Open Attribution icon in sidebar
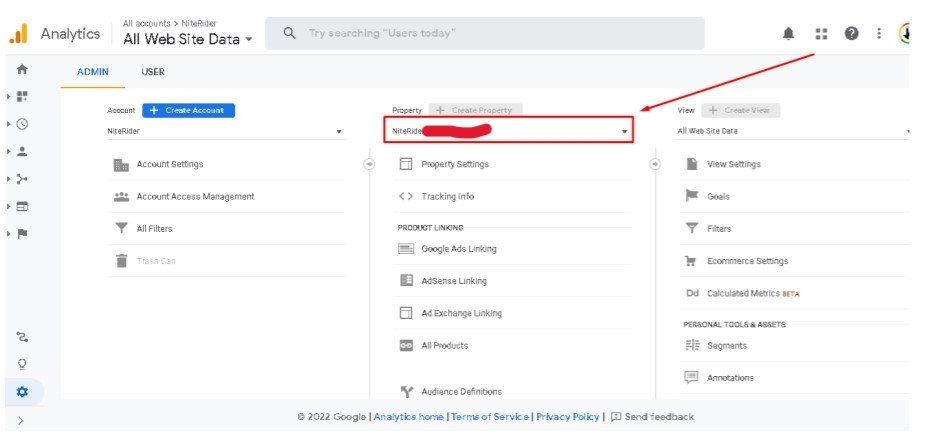The height and width of the screenshot is (441, 929). point(23,337)
